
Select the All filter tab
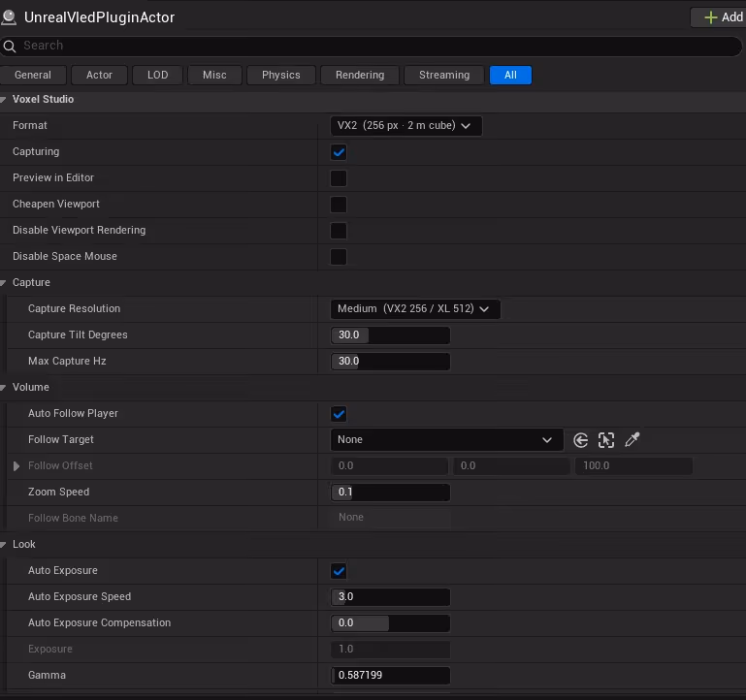[510, 75]
